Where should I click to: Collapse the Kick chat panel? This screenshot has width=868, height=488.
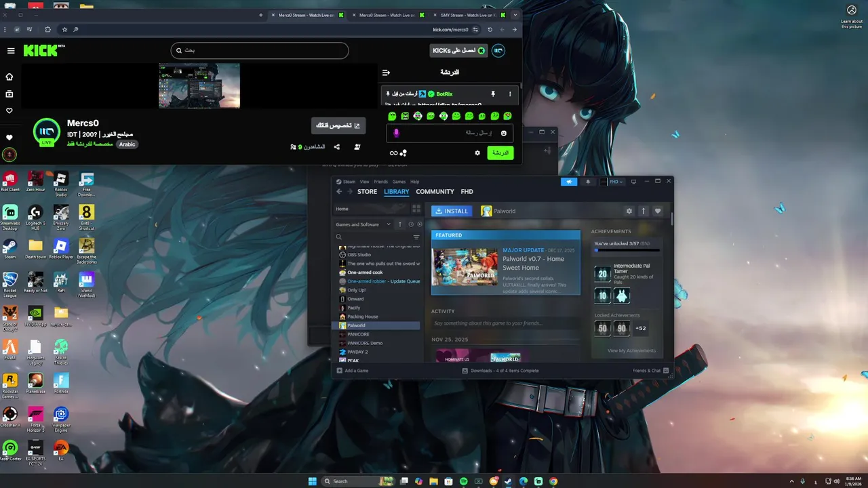tap(386, 73)
